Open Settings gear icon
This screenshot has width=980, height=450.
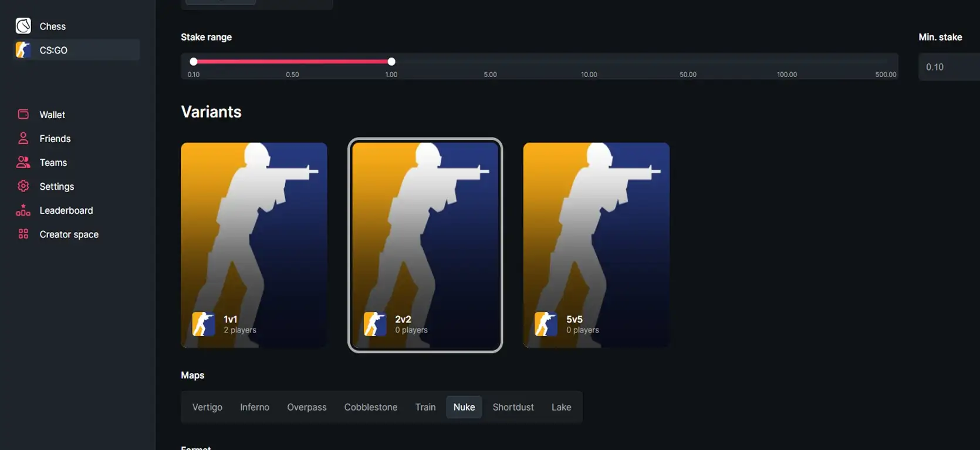coord(23,186)
